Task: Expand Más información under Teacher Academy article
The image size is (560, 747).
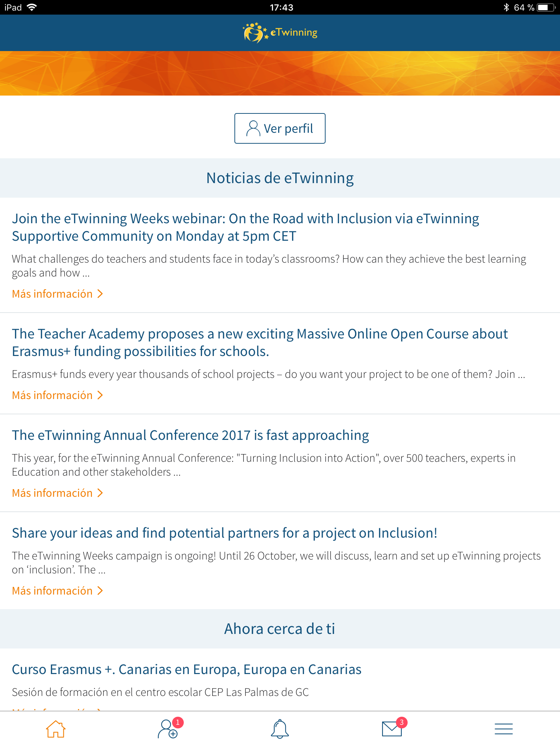Action: point(58,395)
